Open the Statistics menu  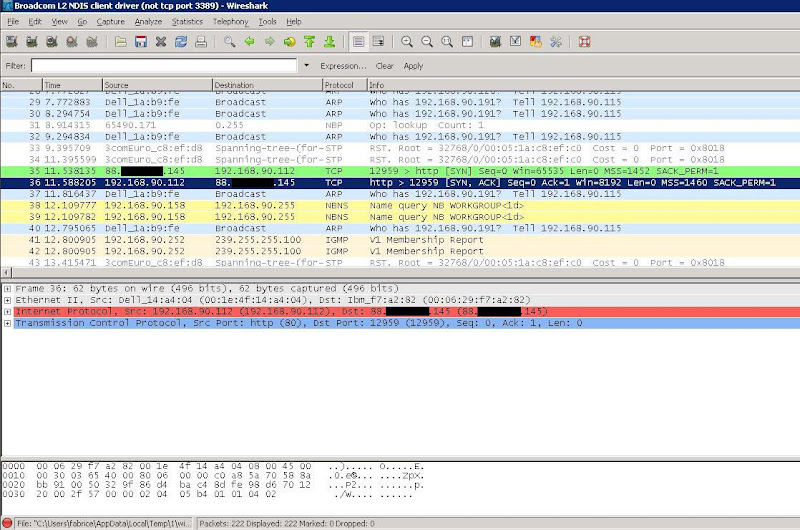point(187,21)
